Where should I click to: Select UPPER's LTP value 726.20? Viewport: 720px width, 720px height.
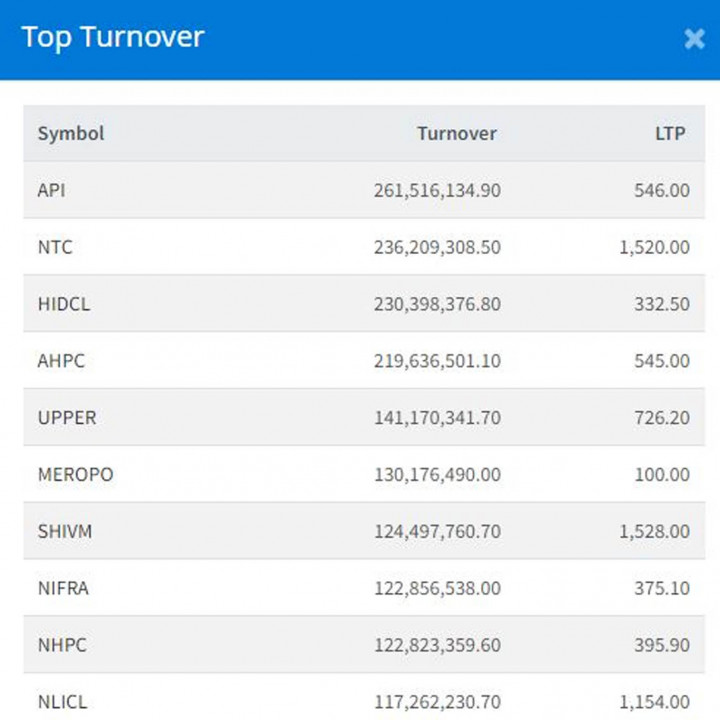coord(661,418)
